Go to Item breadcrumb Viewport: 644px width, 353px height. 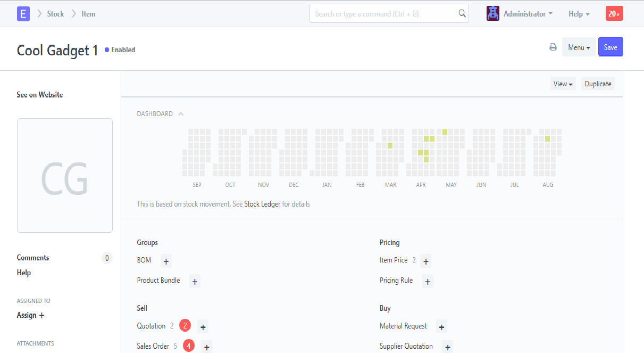(88, 14)
